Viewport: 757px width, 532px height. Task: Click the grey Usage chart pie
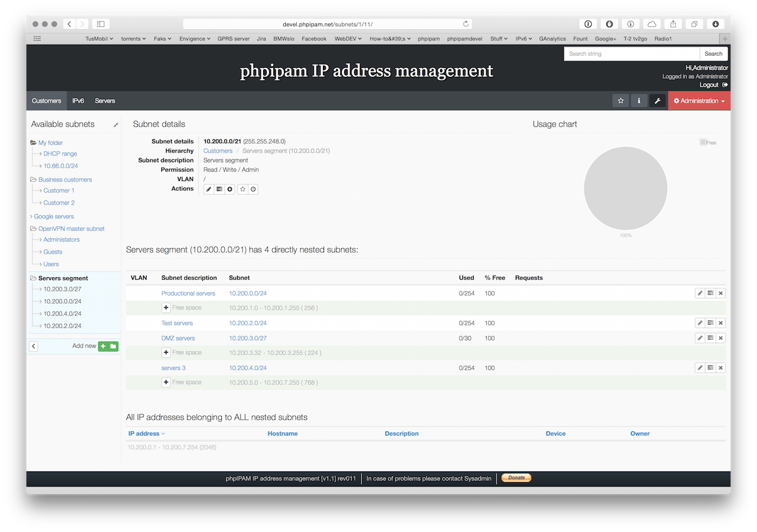(x=625, y=189)
